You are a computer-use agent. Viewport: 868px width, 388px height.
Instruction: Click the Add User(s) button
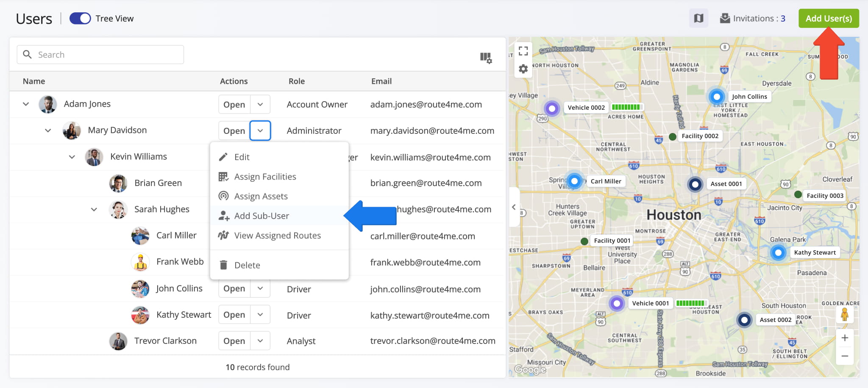(x=829, y=18)
